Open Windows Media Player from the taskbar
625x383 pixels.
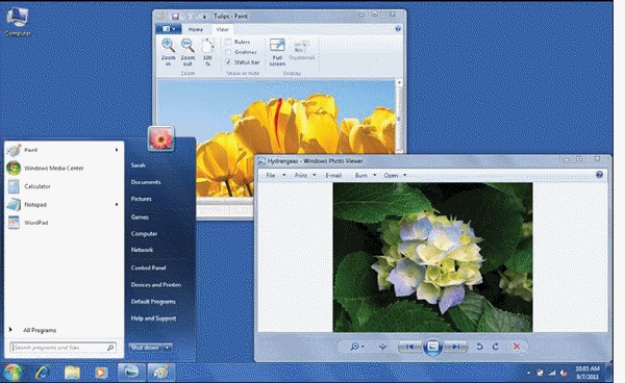coord(101,373)
